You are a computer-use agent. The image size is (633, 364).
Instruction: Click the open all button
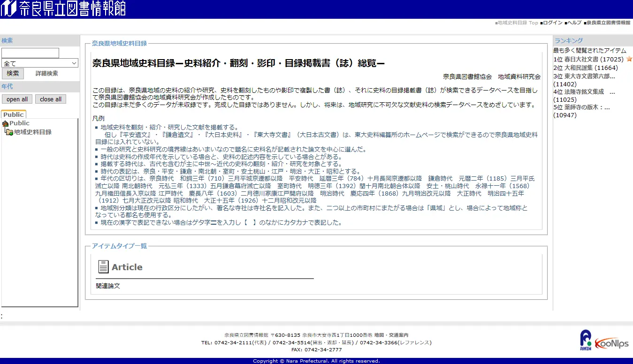click(17, 99)
